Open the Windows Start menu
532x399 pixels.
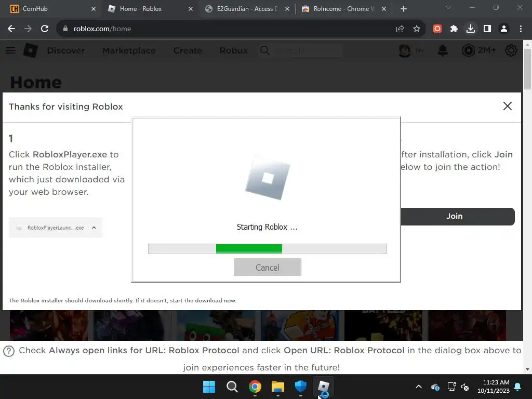(209, 387)
